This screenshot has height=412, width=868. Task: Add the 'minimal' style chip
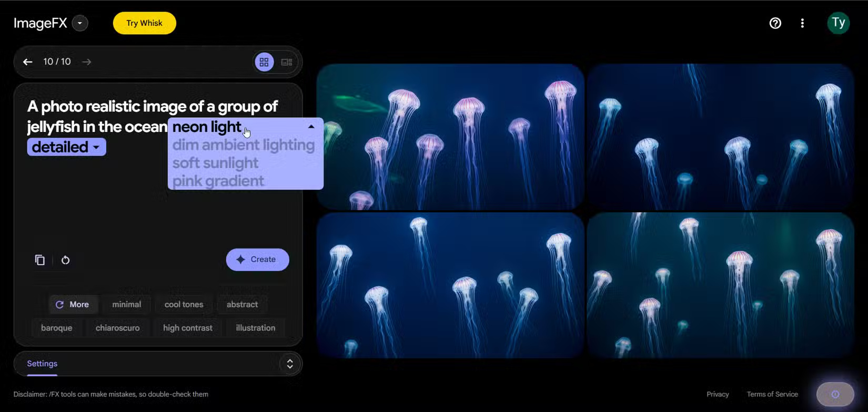pos(127,304)
